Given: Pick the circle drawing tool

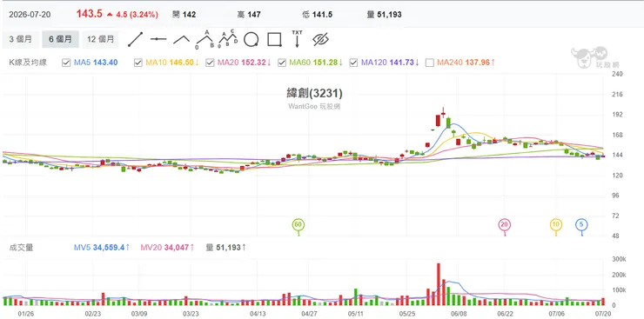Looking at the screenshot, I should pyautogui.click(x=251, y=39).
